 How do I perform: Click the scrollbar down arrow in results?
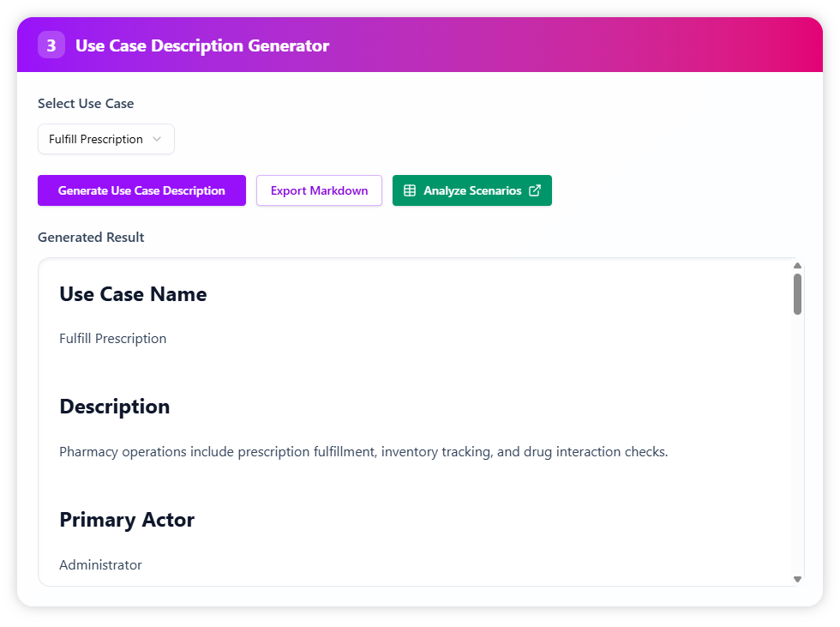(x=797, y=579)
